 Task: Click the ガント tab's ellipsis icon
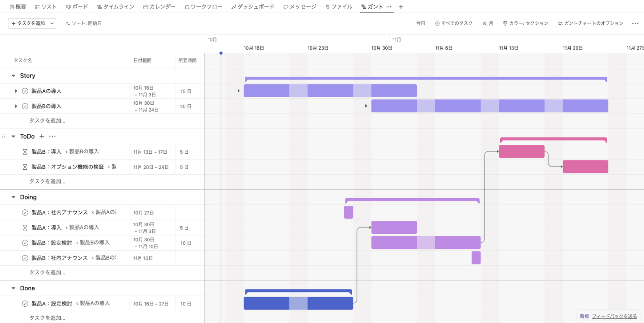tap(389, 7)
